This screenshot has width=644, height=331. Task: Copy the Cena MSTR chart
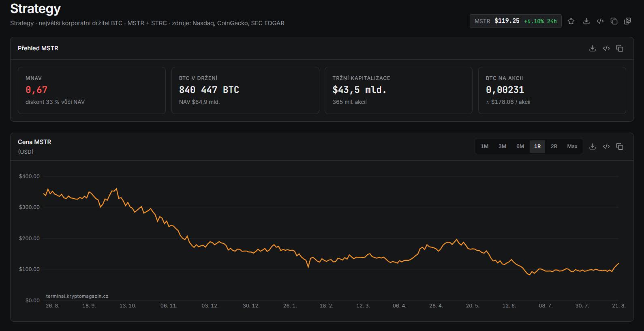pos(620,146)
